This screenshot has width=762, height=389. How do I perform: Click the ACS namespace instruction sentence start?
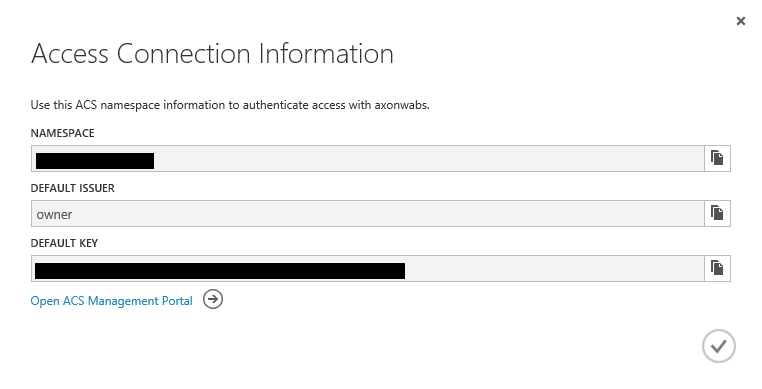click(51, 105)
